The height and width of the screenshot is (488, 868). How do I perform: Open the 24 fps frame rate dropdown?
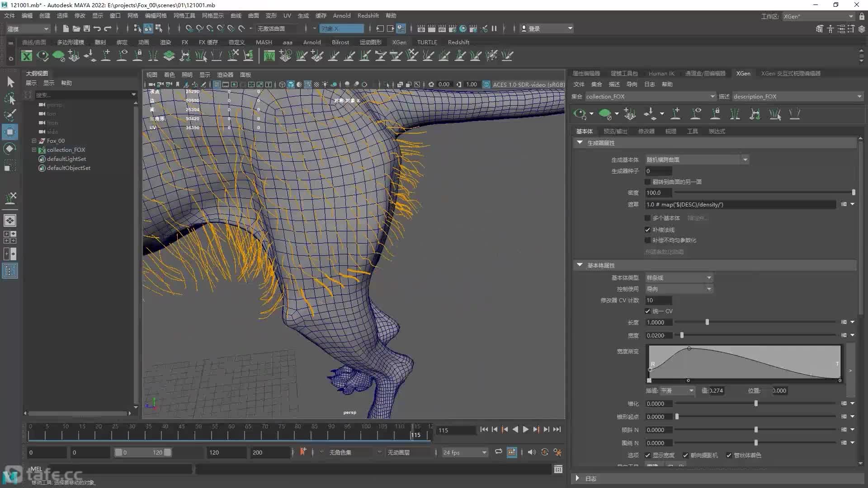pyautogui.click(x=465, y=452)
